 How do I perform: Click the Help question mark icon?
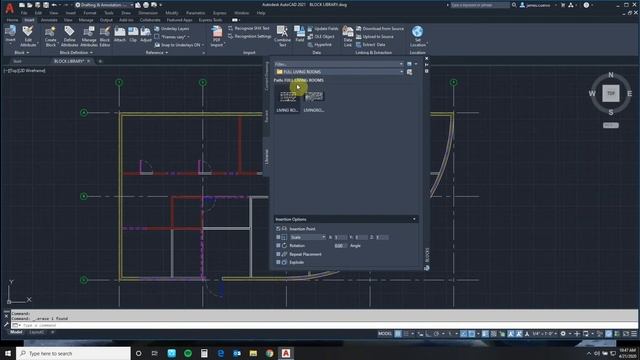(x=586, y=5)
